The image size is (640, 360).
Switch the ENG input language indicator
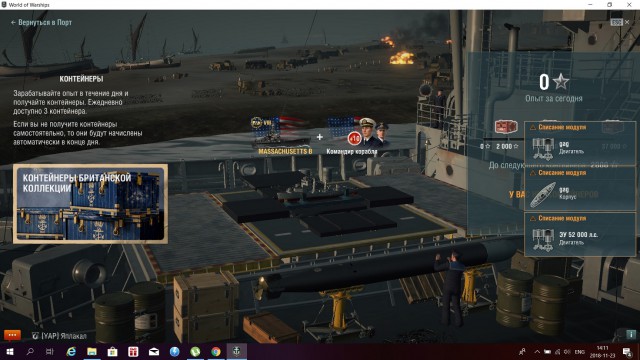coord(580,351)
